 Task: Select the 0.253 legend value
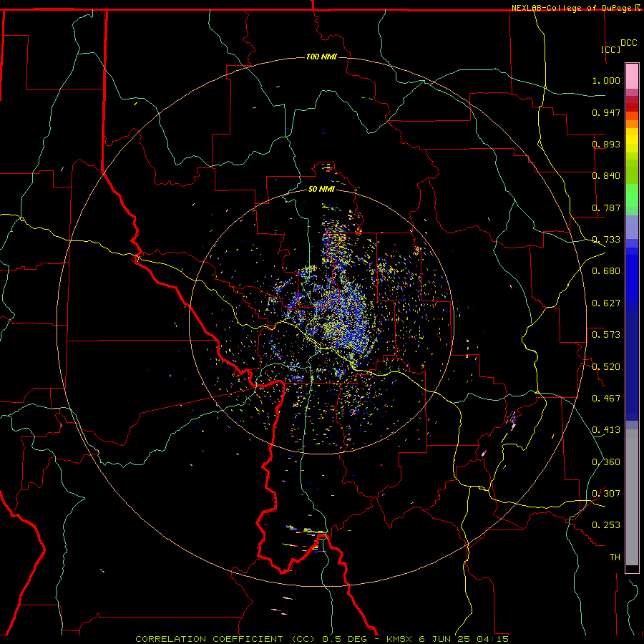pos(606,525)
